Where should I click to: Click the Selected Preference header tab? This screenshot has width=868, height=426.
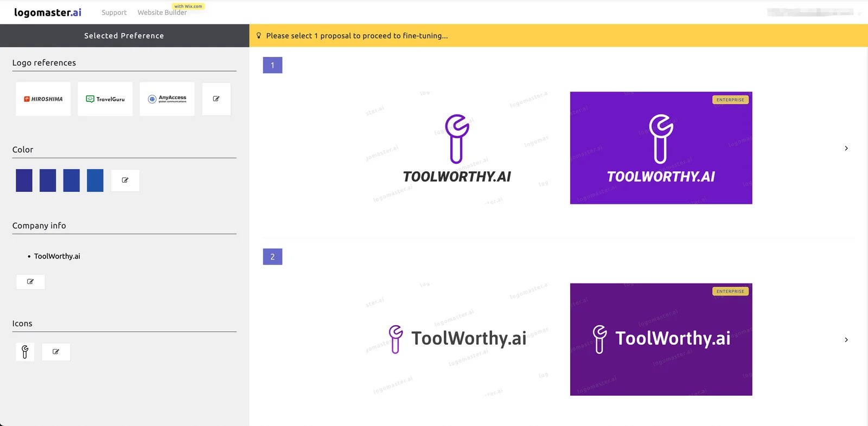124,36
